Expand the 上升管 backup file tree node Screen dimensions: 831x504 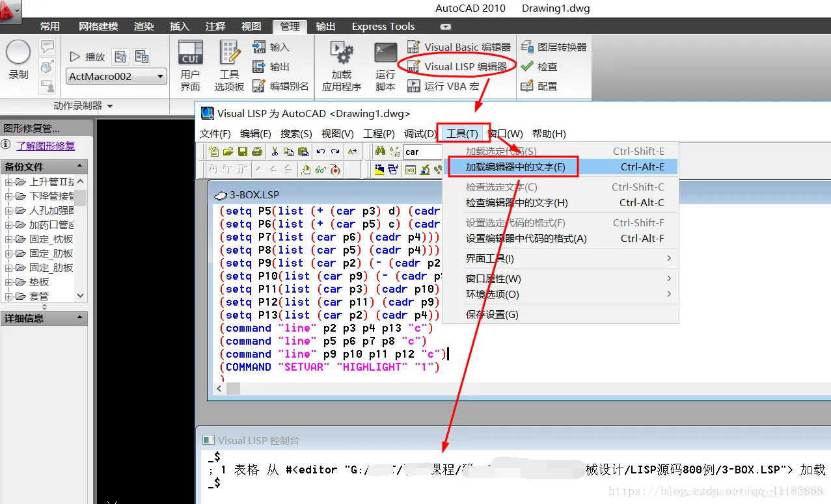(x=8, y=182)
